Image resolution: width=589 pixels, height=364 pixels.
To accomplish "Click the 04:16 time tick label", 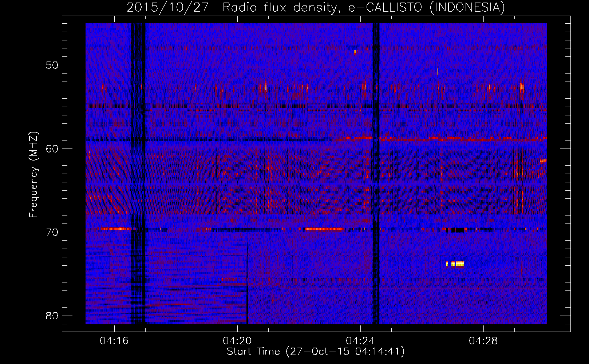I will pos(115,341).
